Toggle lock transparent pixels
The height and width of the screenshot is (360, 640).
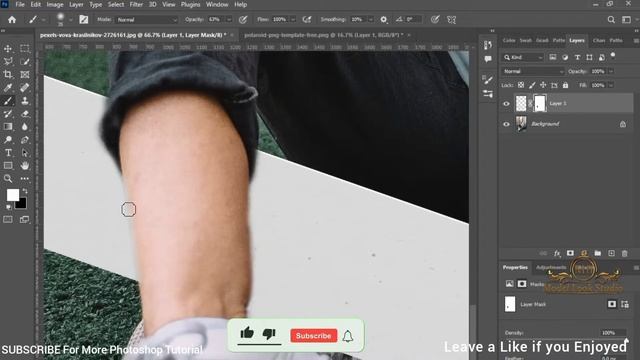point(521,85)
